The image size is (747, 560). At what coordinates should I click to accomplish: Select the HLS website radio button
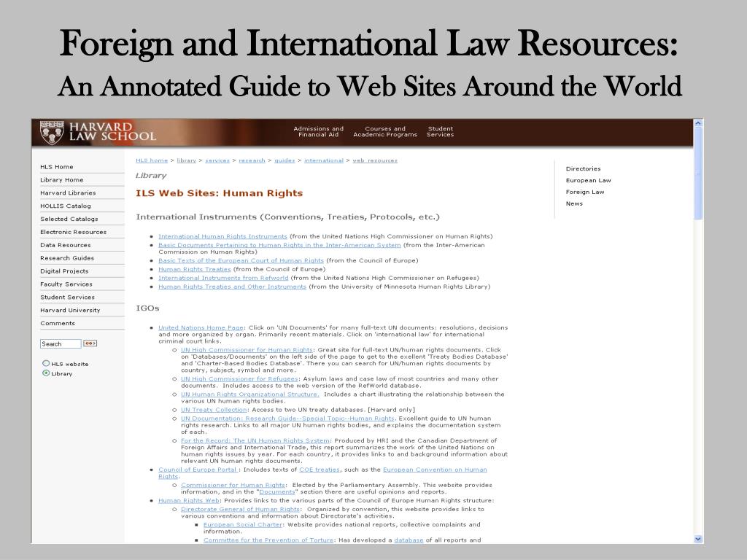(x=46, y=363)
